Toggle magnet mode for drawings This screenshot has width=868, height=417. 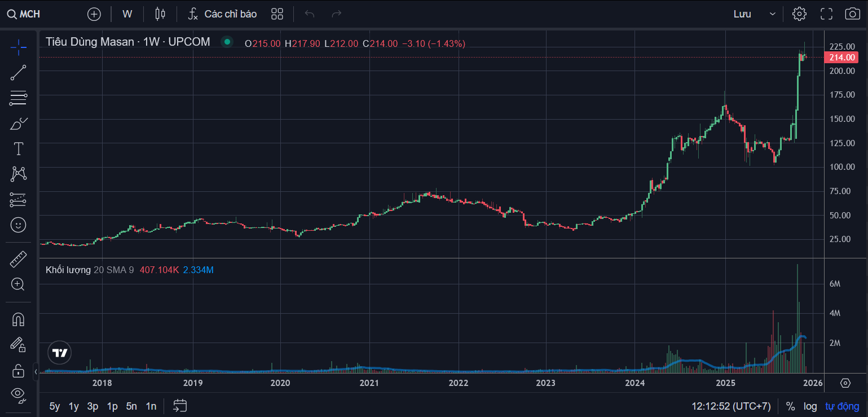coord(18,319)
